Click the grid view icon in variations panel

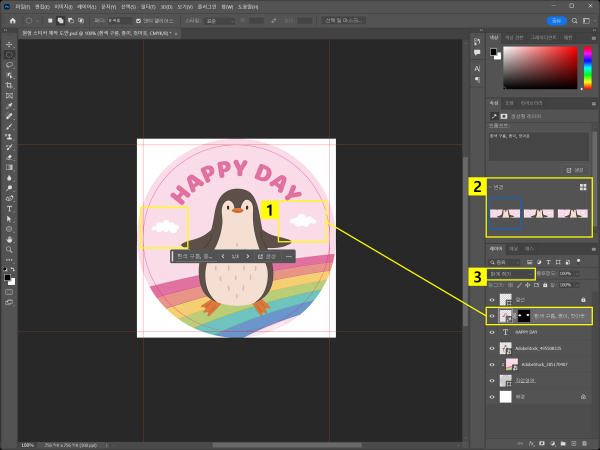coord(583,187)
